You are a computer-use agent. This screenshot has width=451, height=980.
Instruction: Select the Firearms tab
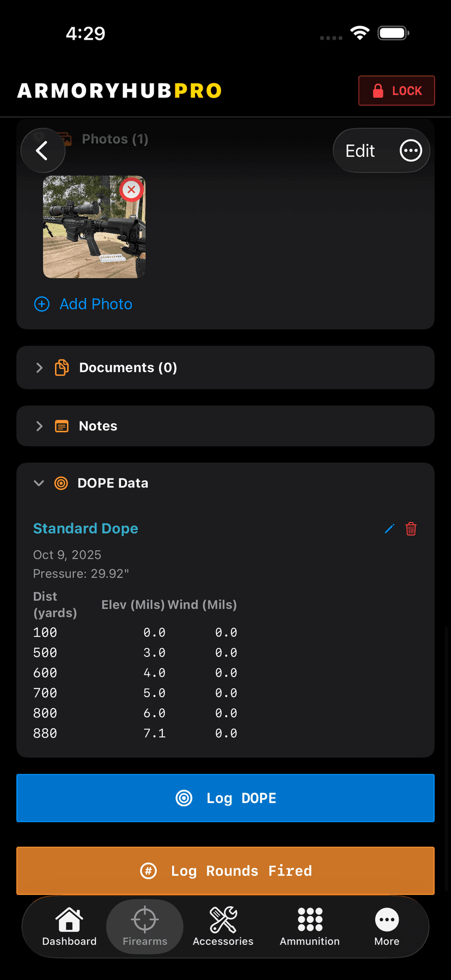pos(145,927)
